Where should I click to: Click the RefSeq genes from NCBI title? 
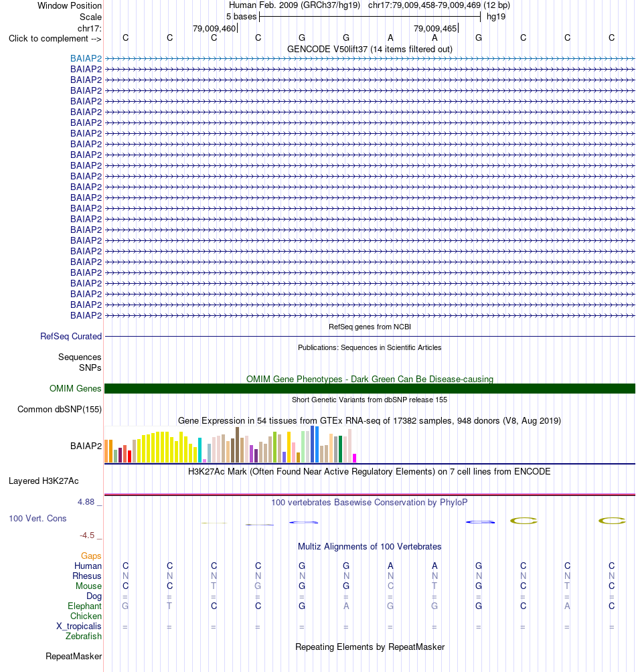(x=370, y=327)
